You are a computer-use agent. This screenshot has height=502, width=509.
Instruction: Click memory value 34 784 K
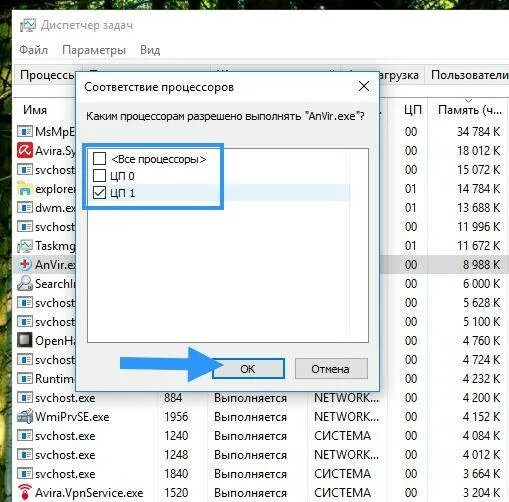click(x=478, y=132)
